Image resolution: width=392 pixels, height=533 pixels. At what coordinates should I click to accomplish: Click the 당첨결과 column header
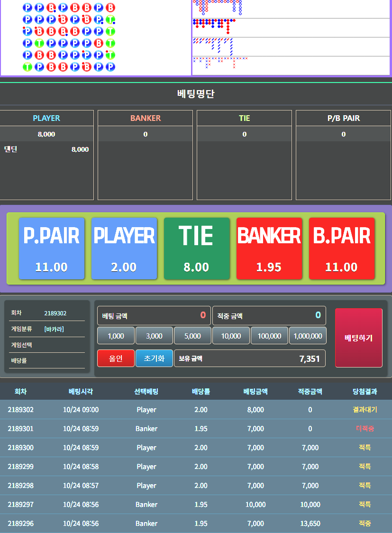pos(365,392)
